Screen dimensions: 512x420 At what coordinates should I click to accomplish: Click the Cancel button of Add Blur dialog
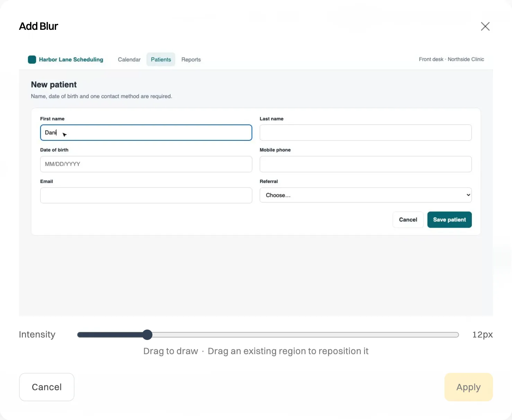47,387
